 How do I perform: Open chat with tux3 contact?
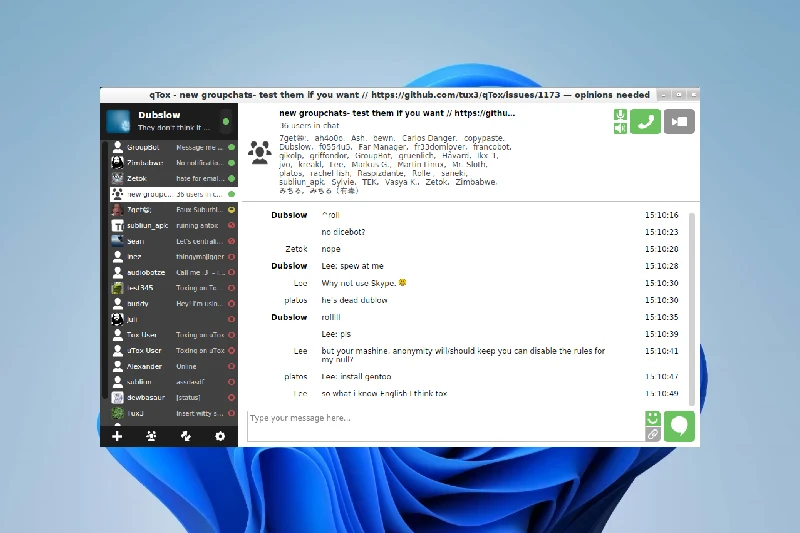coord(173,413)
